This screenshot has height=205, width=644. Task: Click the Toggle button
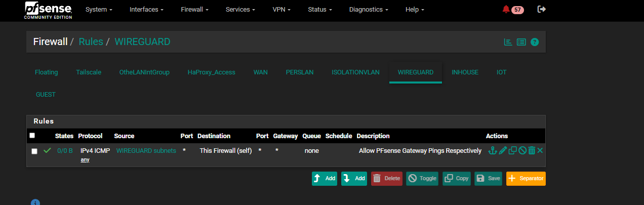(422, 179)
